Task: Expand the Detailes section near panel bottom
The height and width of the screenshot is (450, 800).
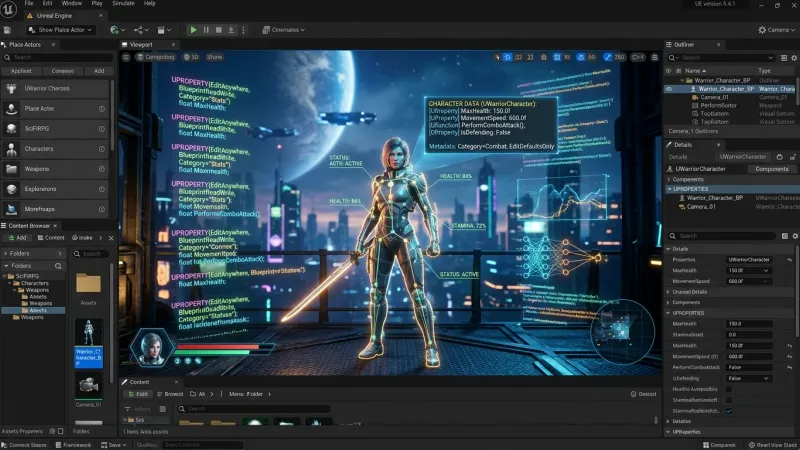Action: pos(669,421)
